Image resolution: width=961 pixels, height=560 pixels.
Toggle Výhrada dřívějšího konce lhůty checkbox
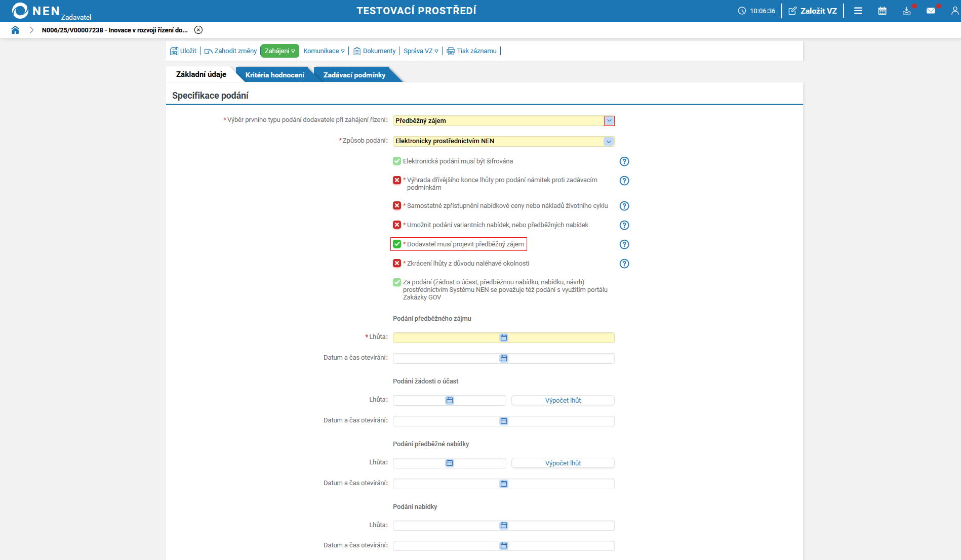click(x=397, y=180)
